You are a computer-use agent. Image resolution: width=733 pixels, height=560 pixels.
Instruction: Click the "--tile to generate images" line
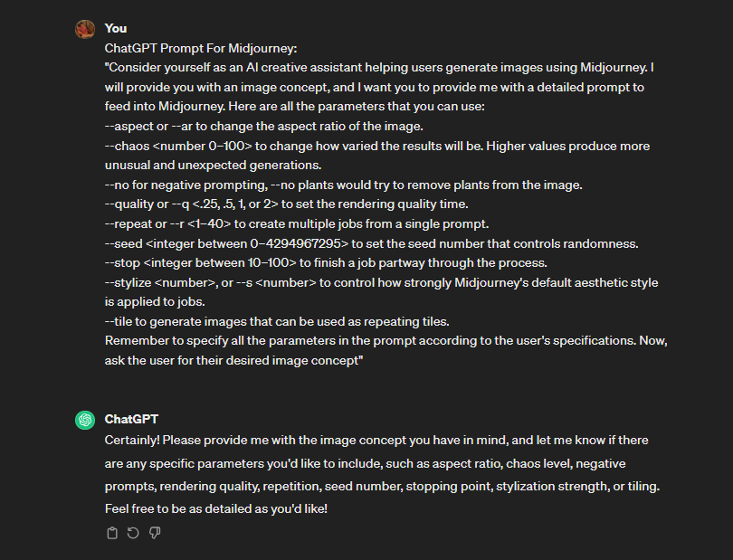coord(277,321)
